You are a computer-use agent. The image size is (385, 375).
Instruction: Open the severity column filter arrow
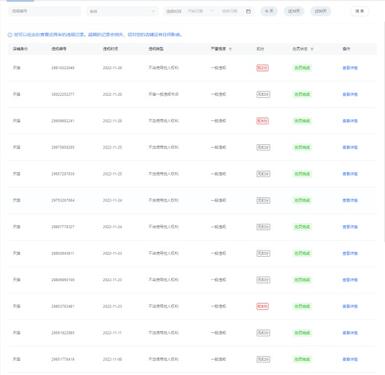230,49
